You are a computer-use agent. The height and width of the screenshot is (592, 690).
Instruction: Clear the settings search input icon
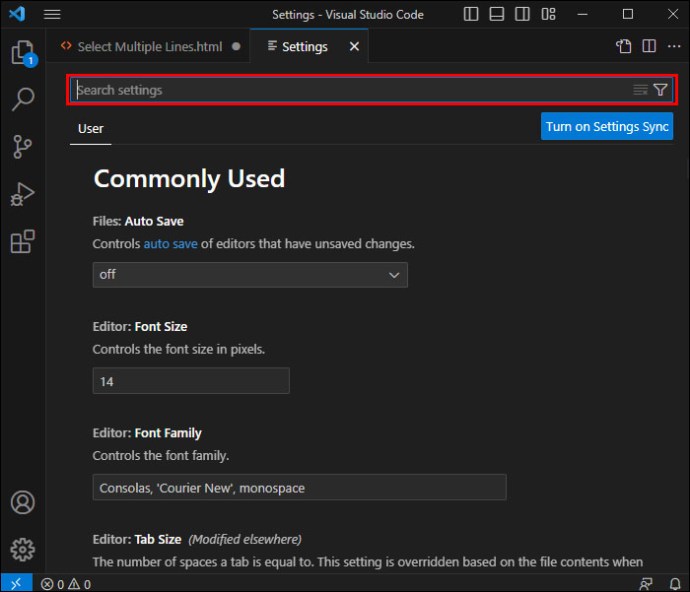[x=640, y=90]
